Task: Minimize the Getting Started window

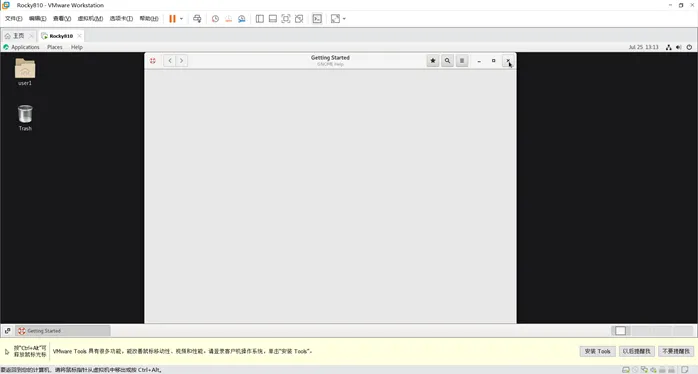Action: pyautogui.click(x=479, y=61)
